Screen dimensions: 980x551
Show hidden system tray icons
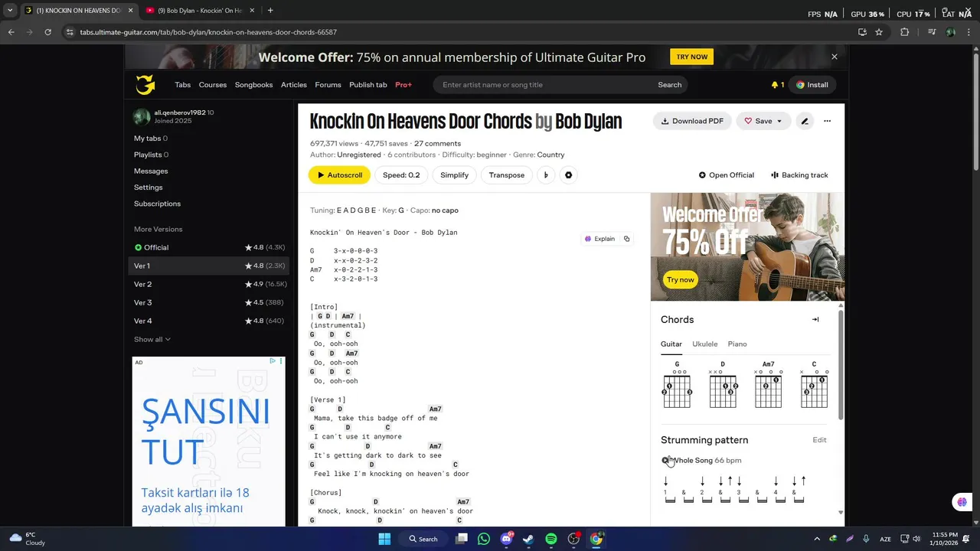pyautogui.click(x=817, y=539)
